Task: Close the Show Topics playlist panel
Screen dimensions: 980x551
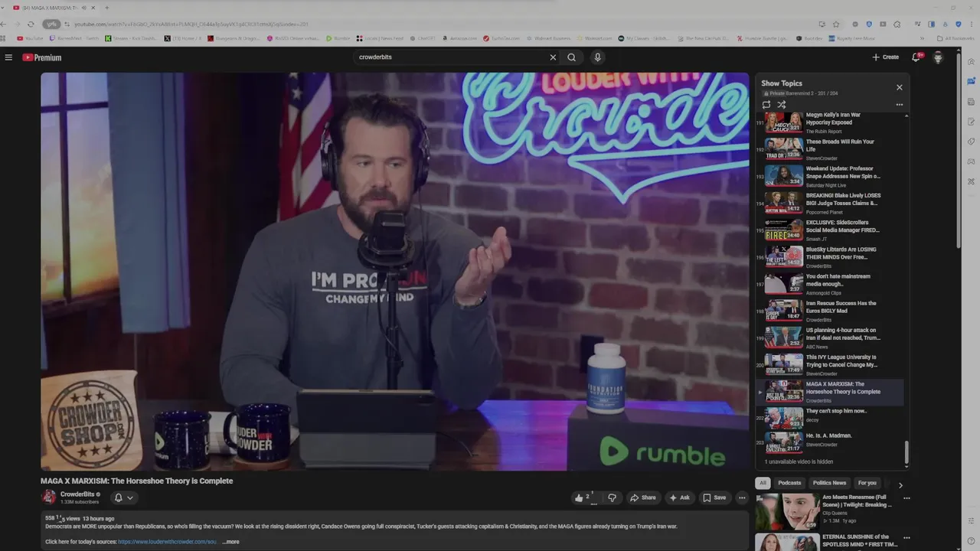Action: click(x=900, y=87)
